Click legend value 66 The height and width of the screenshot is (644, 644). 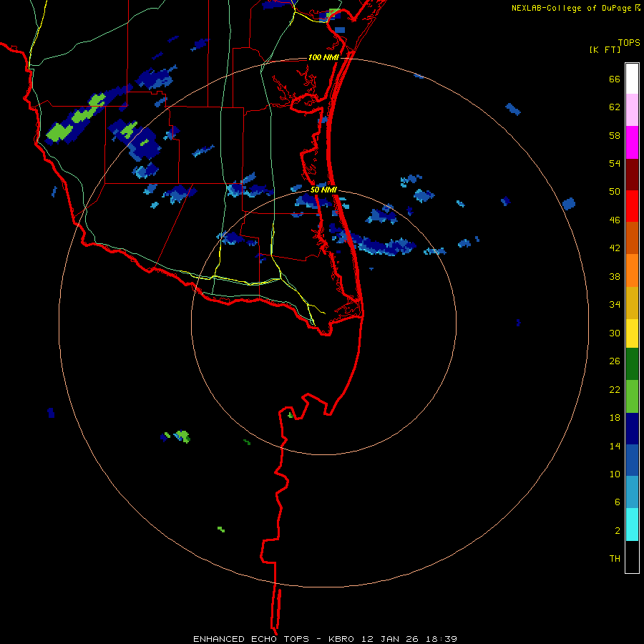tap(615, 79)
